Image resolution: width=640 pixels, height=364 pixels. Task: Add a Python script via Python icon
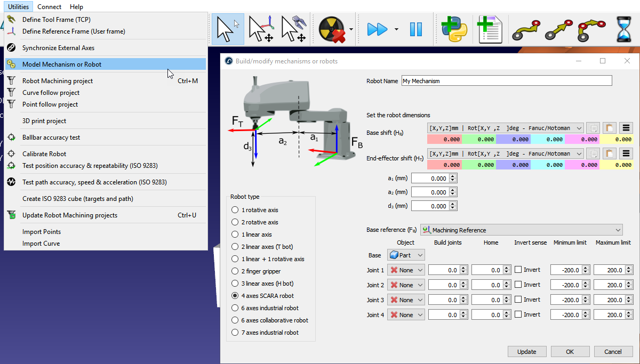point(454,29)
